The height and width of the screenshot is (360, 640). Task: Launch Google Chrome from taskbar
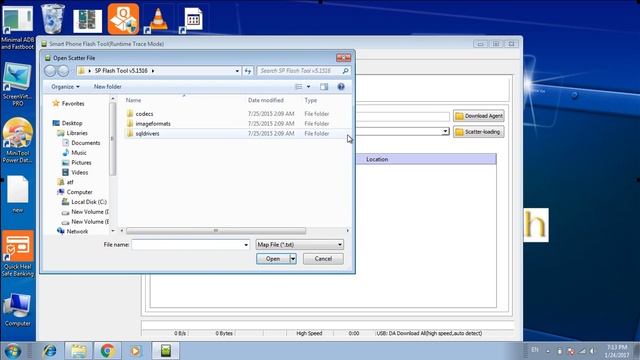[x=108, y=351]
